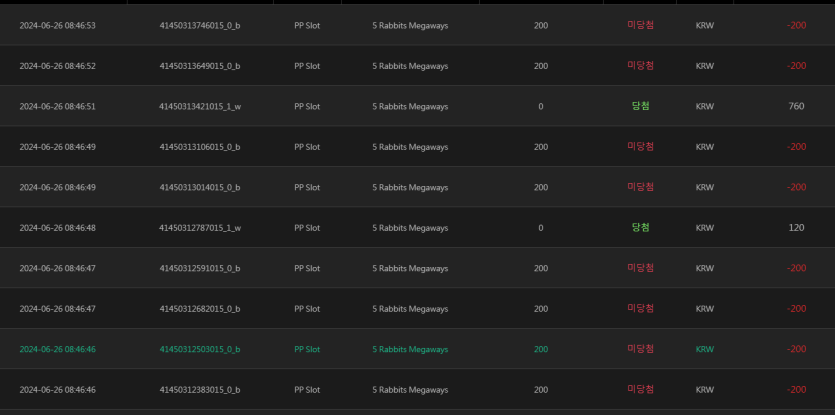Click the 당첨 status in 08:46:51 row
Image resolution: width=835 pixels, height=415 pixels.
tap(640, 106)
